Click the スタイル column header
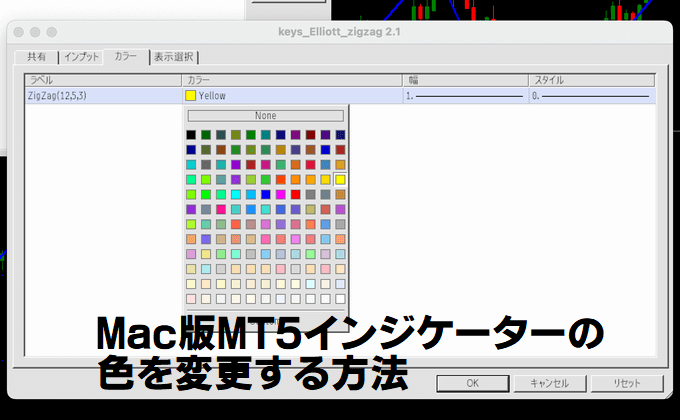 point(592,80)
